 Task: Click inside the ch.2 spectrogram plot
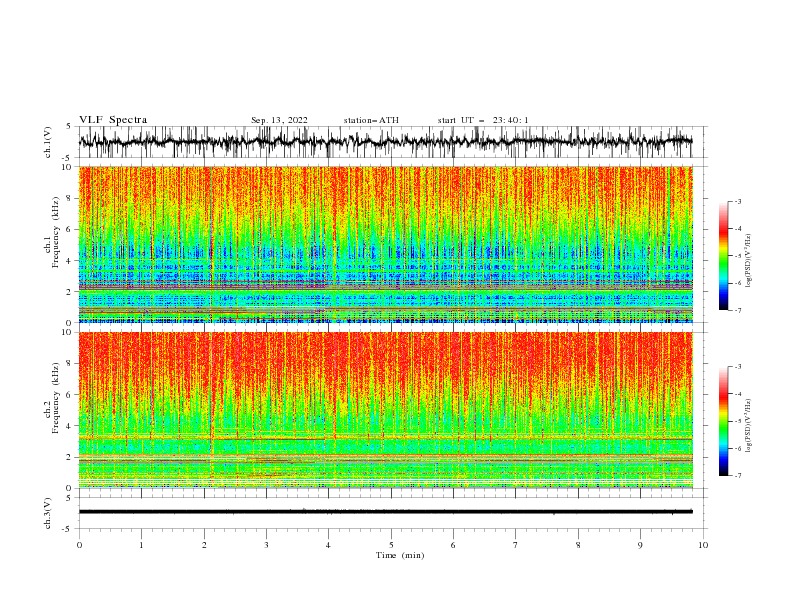click(x=386, y=410)
